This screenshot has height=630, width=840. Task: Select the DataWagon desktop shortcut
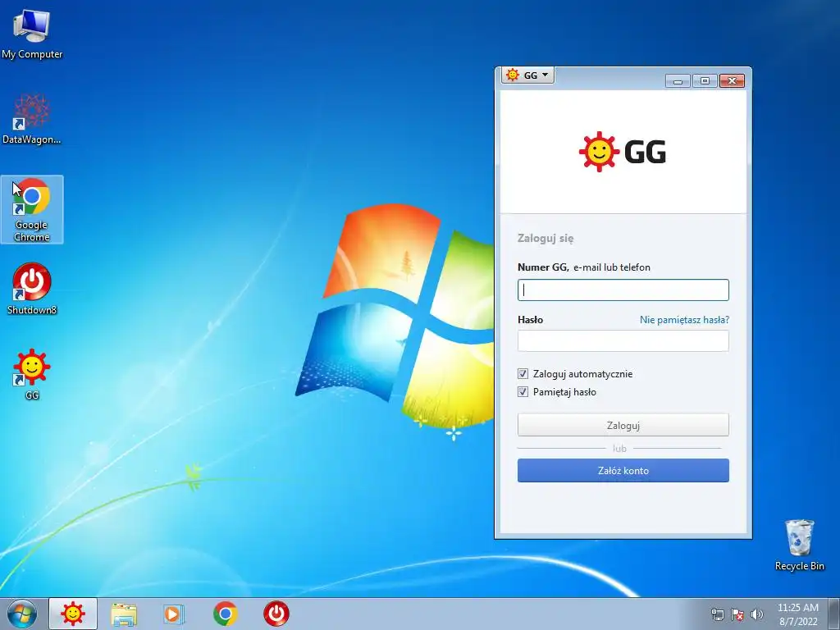tap(32, 120)
